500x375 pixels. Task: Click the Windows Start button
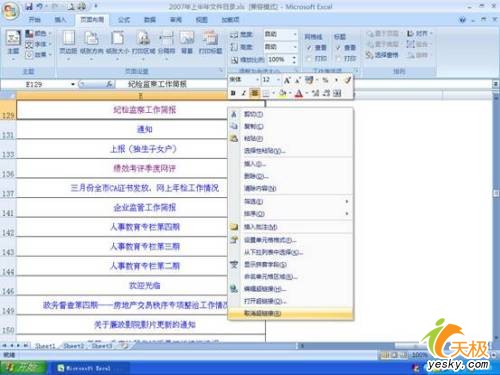click(x=23, y=368)
